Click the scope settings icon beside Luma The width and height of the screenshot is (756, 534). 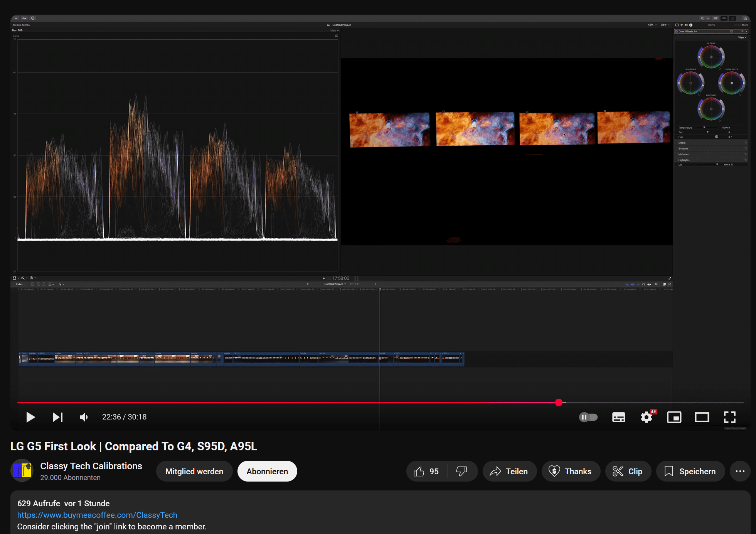coord(337,36)
